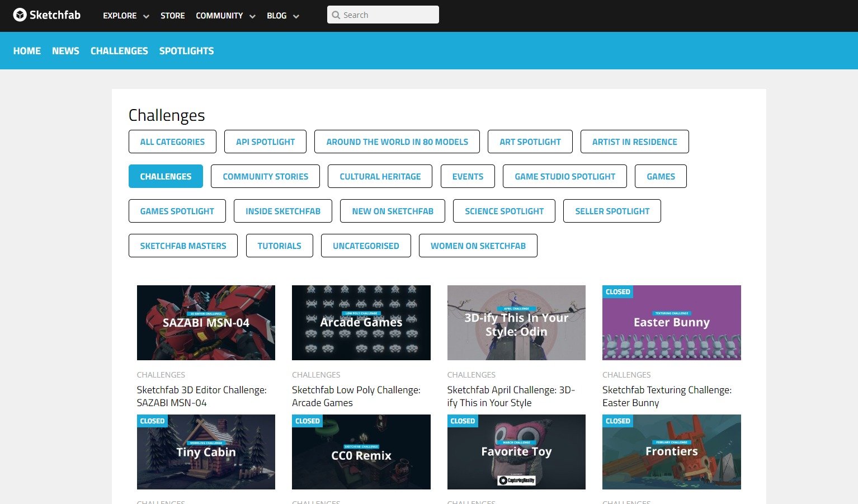Viewport: 858px width, 504px height.
Task: Click Challenges label above SAZABI MSN-04 title
Action: [161, 375]
